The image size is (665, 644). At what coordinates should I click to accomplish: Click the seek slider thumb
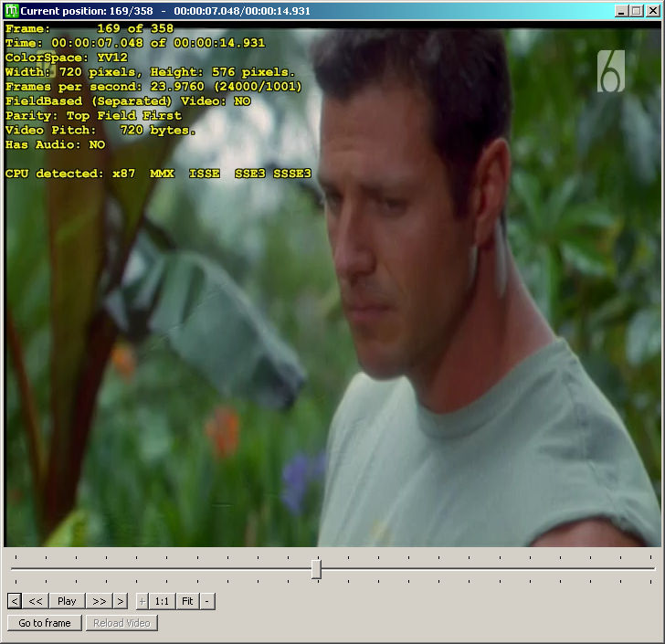click(x=316, y=569)
